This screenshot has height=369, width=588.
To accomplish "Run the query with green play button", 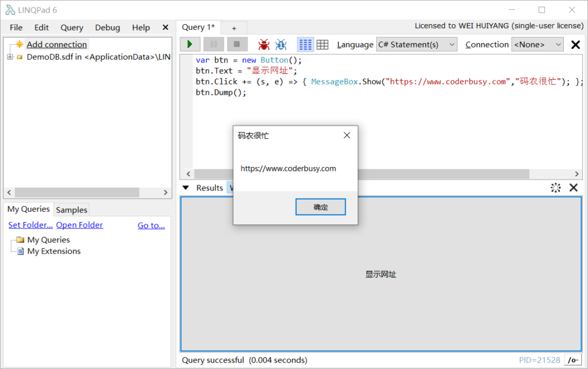I will [x=189, y=44].
